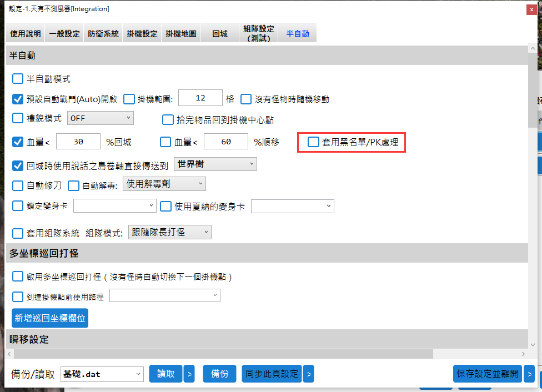Click the 備份 button
The height and width of the screenshot is (392, 542).
click(219, 374)
